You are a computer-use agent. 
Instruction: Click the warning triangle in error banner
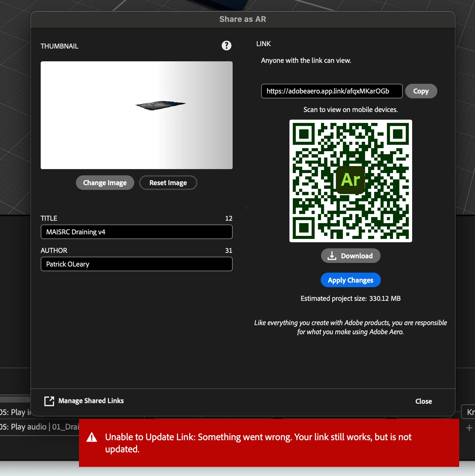[92, 437]
